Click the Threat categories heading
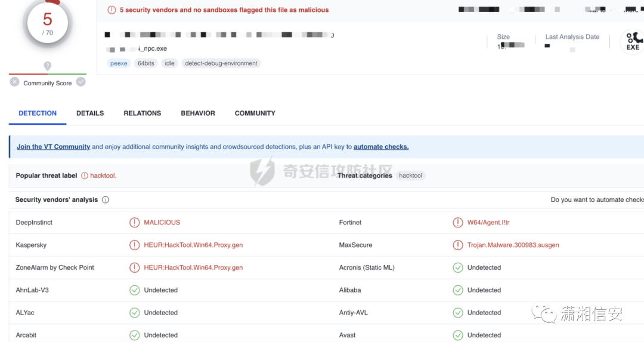 [x=365, y=175]
